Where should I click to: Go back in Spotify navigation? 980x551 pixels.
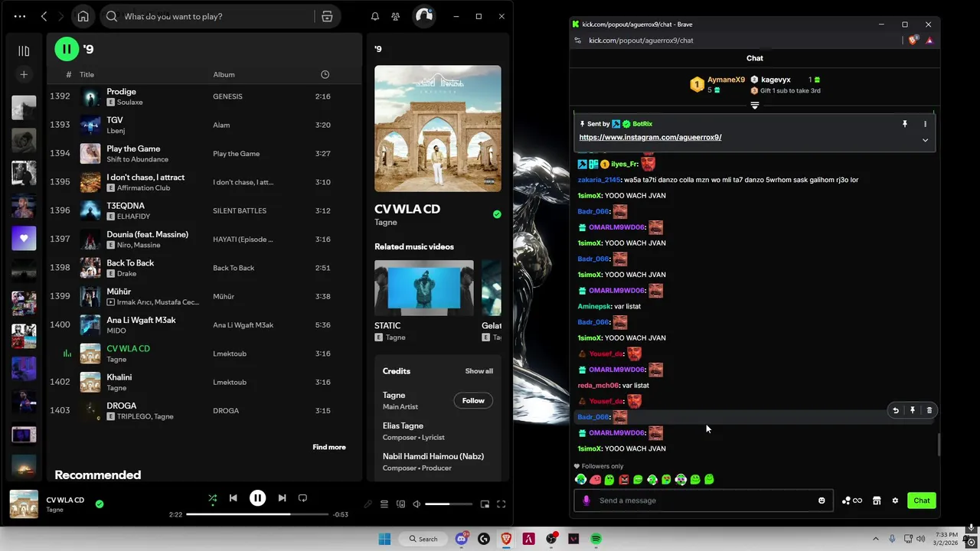(44, 16)
